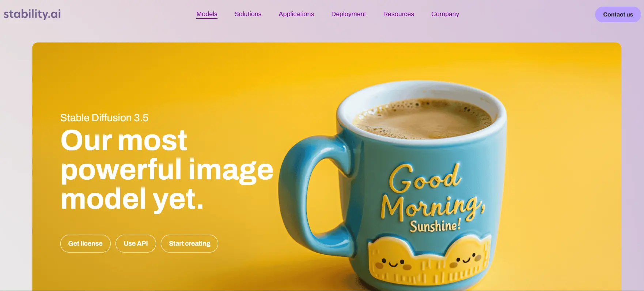This screenshot has width=644, height=291.
Task: Click the Get license button
Action: 86,243
